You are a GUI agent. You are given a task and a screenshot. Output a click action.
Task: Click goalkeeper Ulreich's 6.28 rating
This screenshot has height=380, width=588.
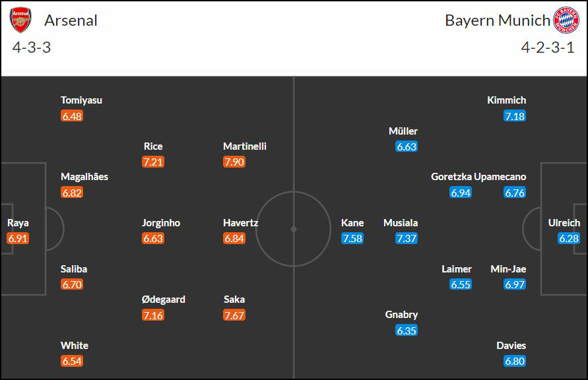click(569, 238)
